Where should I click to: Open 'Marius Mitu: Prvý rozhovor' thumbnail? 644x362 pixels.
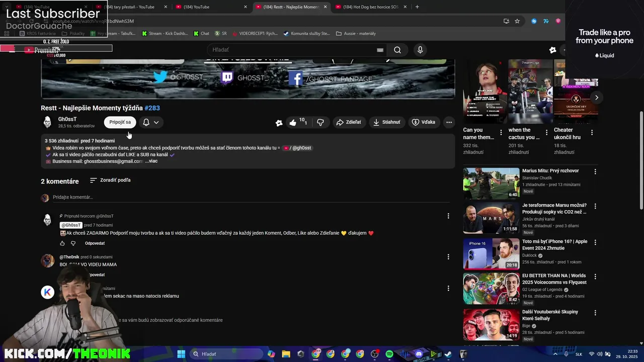tap(491, 184)
